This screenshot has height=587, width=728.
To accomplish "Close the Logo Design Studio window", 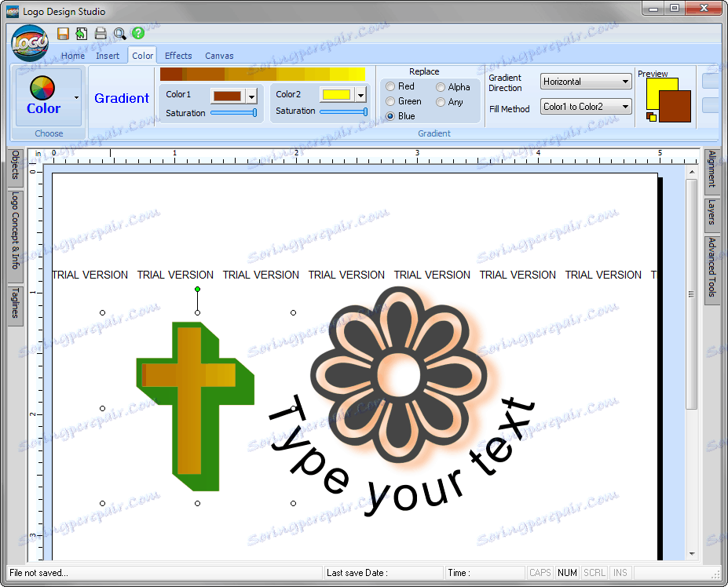I will click(704, 9).
